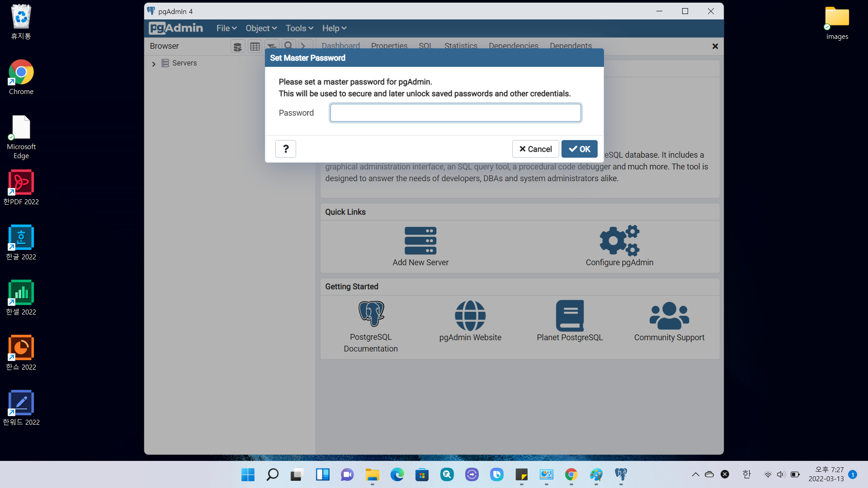Focus the master Password input field

(x=455, y=113)
